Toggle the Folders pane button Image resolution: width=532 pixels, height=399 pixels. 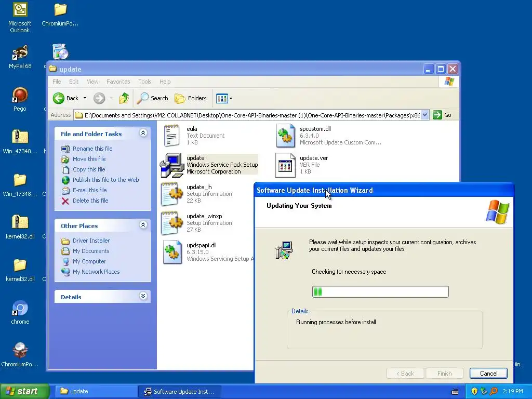click(x=190, y=98)
